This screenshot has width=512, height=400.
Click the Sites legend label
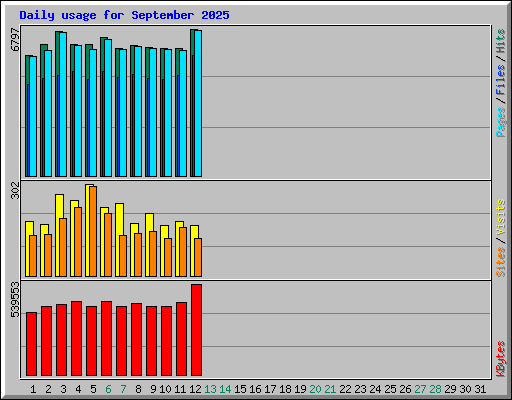click(500, 262)
